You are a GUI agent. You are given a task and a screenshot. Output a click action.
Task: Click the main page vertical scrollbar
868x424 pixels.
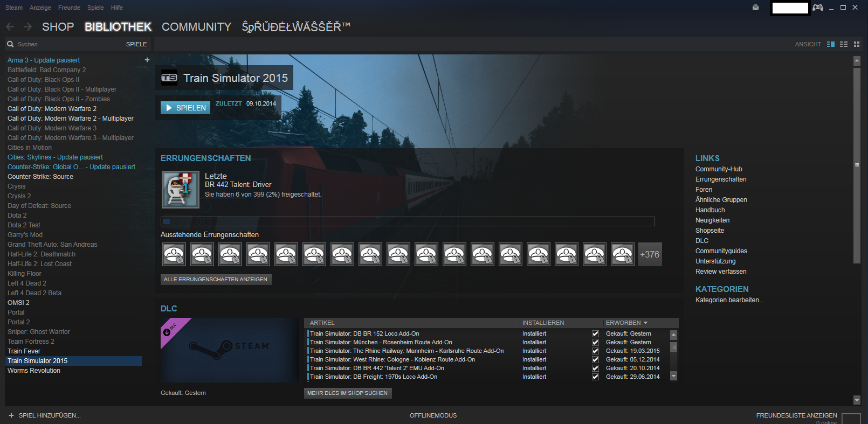click(857, 165)
